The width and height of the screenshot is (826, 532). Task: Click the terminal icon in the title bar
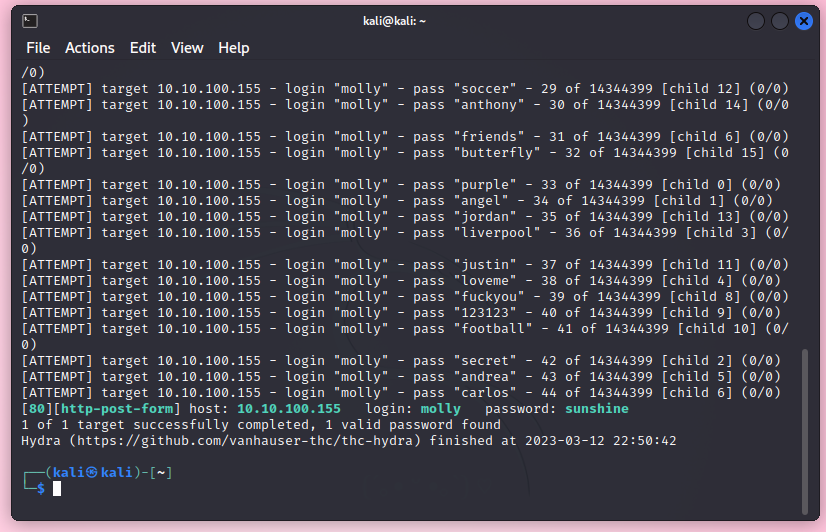click(x=30, y=21)
